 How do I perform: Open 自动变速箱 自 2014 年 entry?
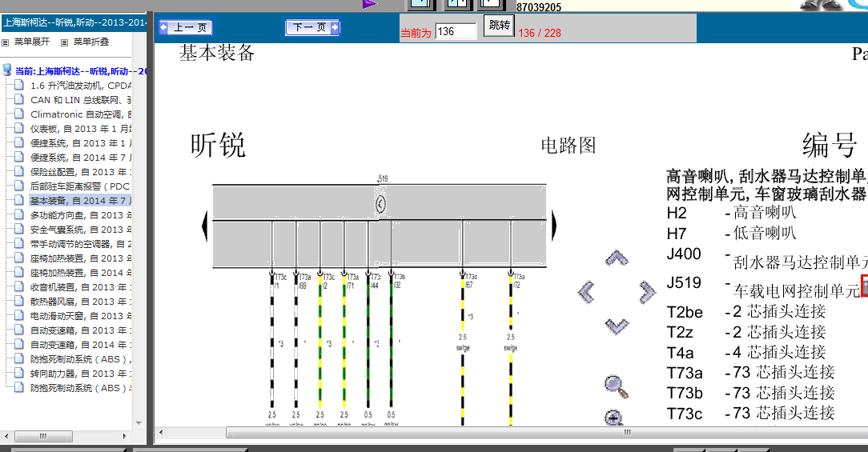pyautogui.click(x=81, y=344)
